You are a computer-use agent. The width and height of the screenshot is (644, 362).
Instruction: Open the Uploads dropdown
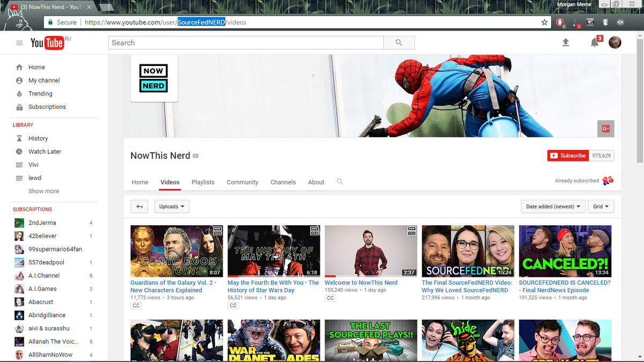pos(172,206)
